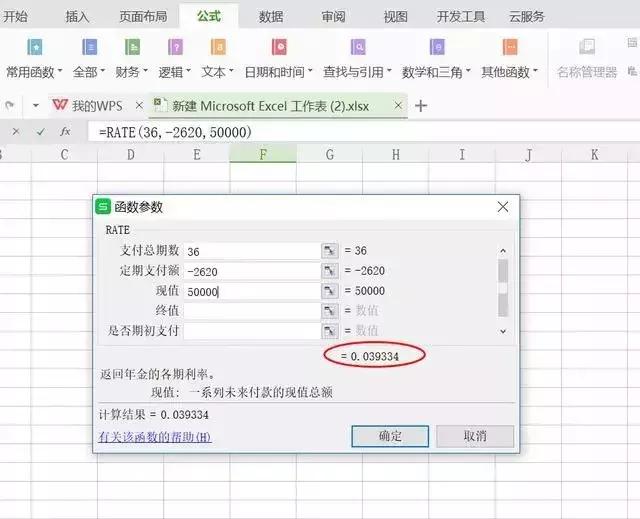Click the 支付总期数 input field

[252, 251]
